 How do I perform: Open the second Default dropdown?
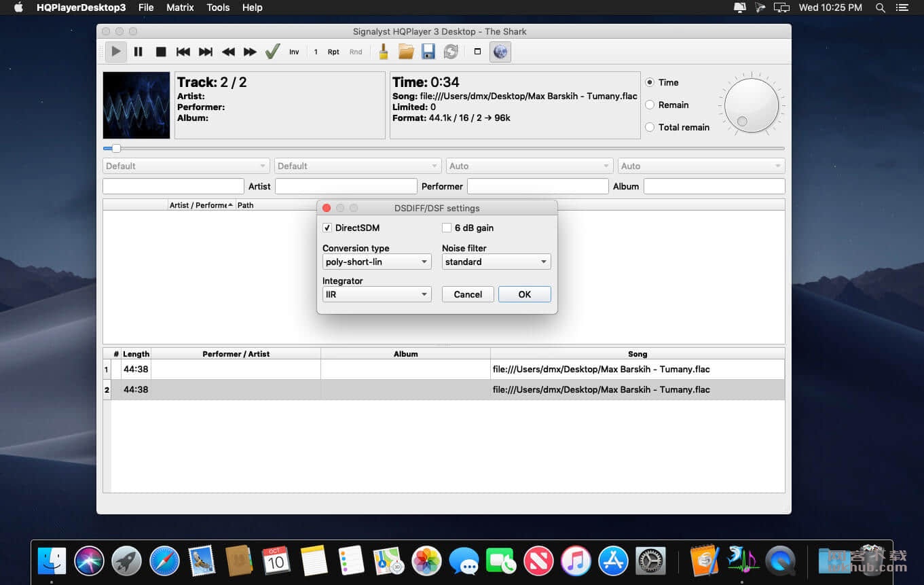(x=358, y=166)
